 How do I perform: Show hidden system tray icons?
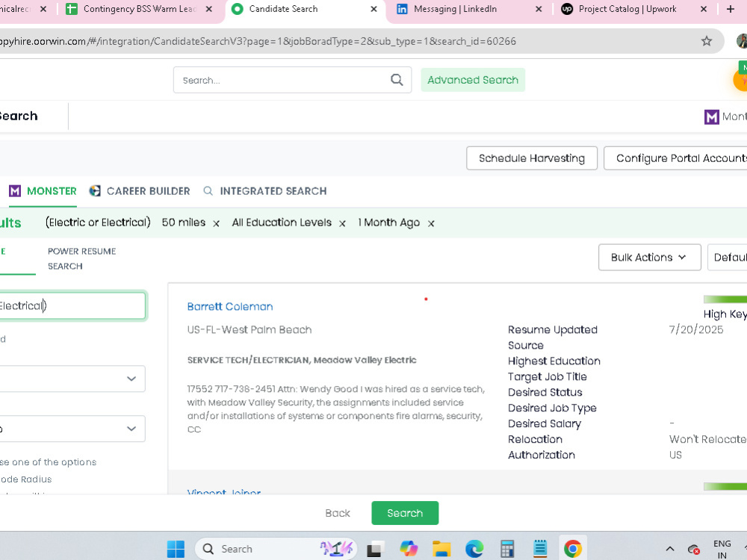pos(670,549)
